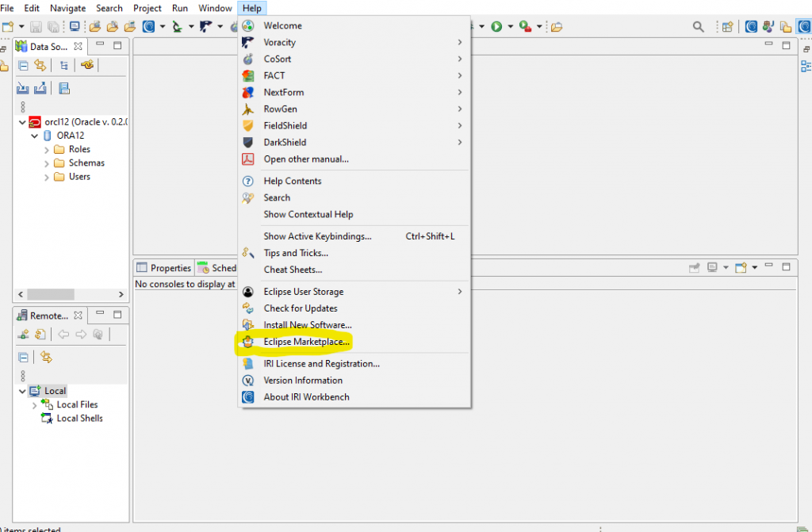Click the New wizard toolbar icon
The image size is (812, 532).
point(8,26)
